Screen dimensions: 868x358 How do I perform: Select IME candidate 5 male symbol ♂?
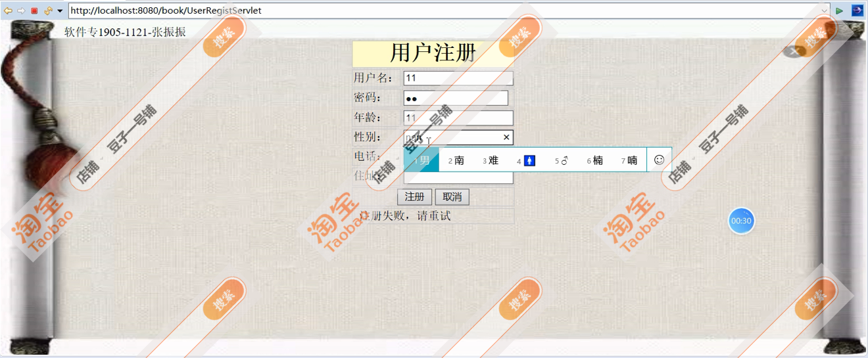coord(561,160)
